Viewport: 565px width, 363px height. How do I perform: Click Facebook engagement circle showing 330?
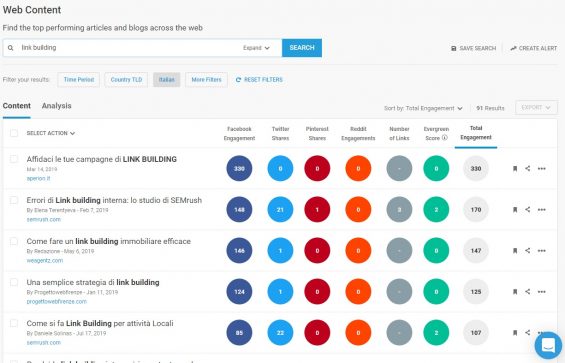tap(239, 168)
